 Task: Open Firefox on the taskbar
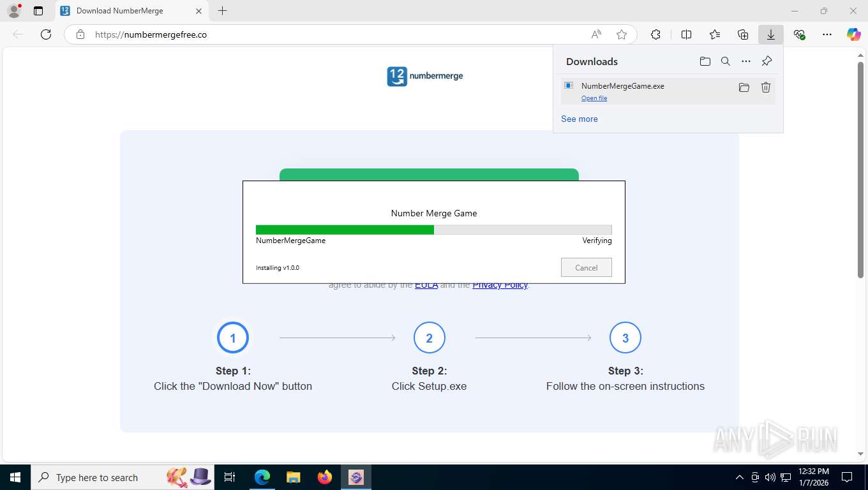[x=325, y=477]
